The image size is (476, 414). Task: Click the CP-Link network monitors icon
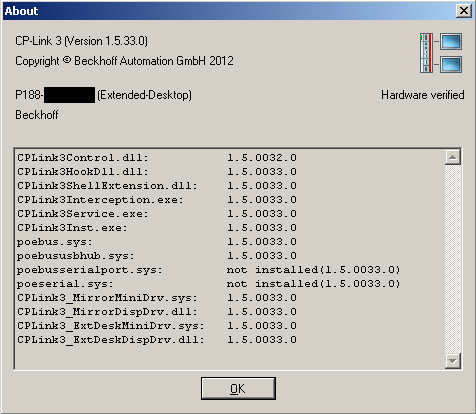[x=441, y=53]
